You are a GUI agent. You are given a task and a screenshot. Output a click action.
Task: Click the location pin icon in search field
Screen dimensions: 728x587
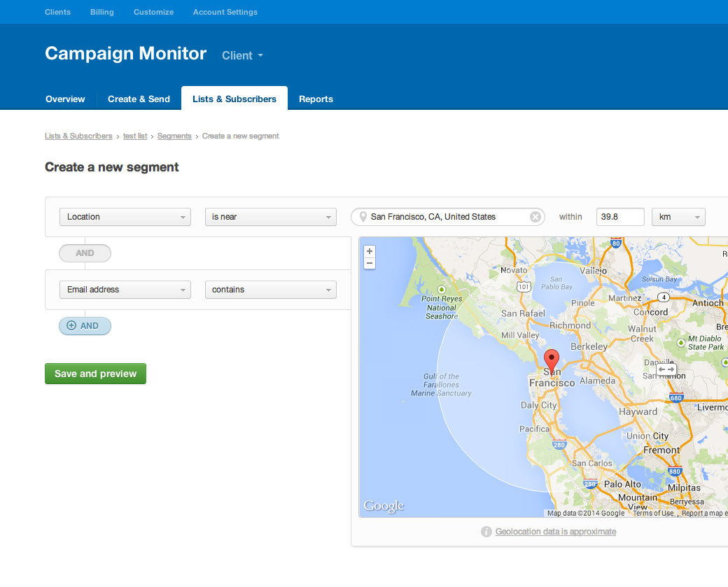[363, 217]
